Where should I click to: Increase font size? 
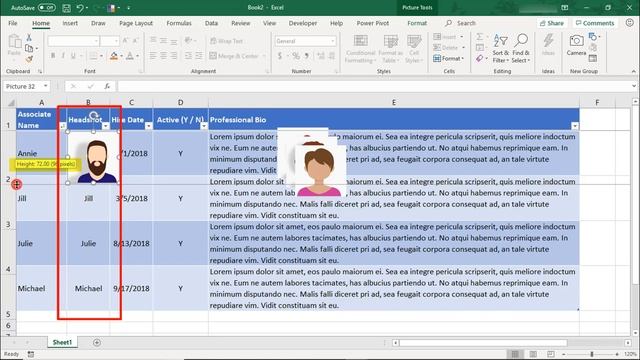coord(125,40)
